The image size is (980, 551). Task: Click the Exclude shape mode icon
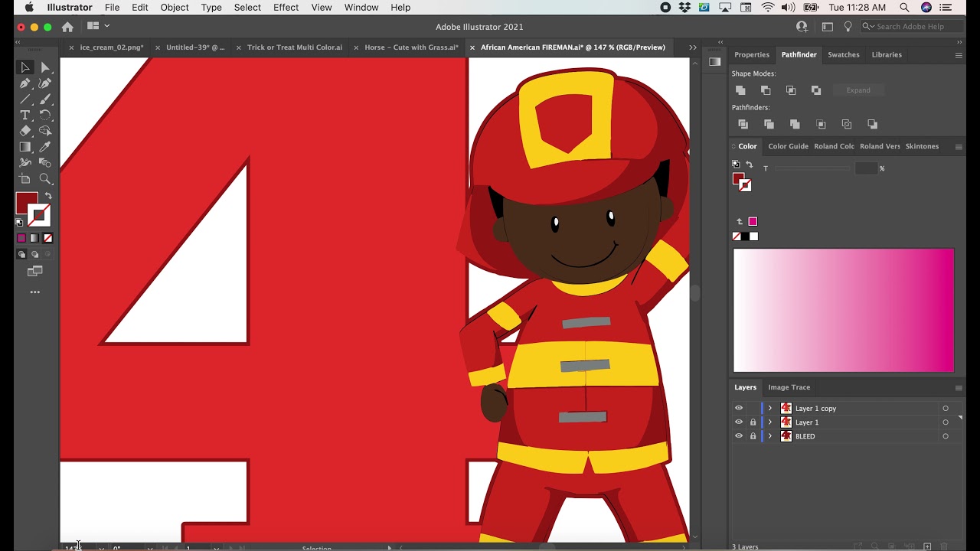click(x=816, y=90)
